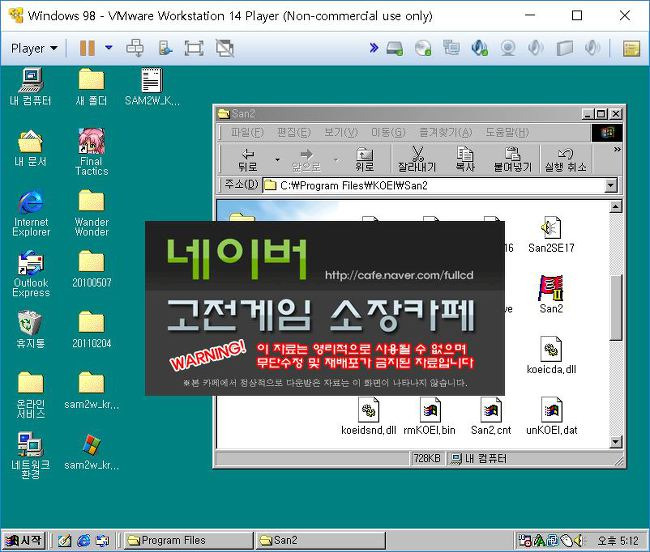Select the San2SE17 sound file
Viewport: 650px width, 552px height.
point(551,234)
